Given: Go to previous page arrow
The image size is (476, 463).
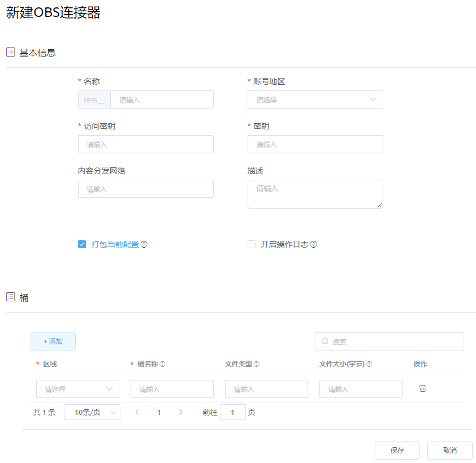Looking at the screenshot, I should (x=137, y=412).
